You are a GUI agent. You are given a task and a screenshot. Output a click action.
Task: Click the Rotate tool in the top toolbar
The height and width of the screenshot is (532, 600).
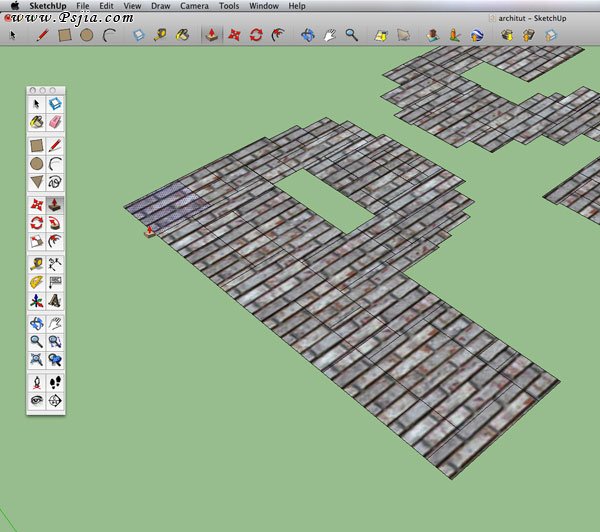(256, 35)
